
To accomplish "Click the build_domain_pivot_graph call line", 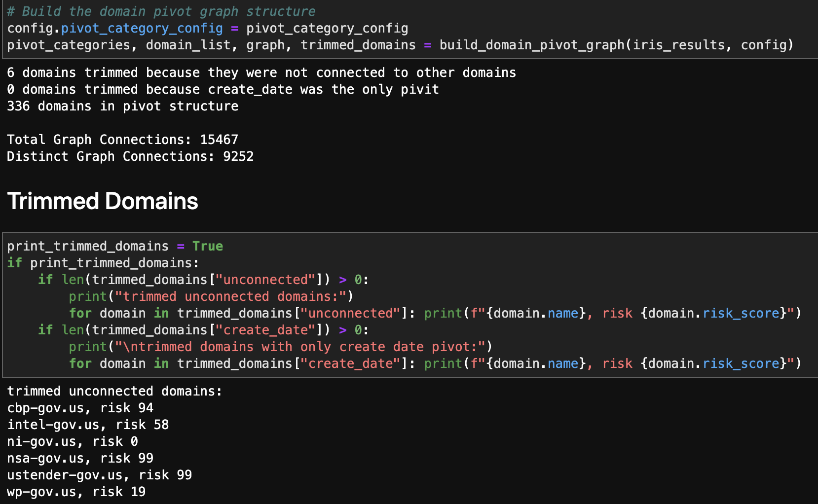I will tap(400, 45).
